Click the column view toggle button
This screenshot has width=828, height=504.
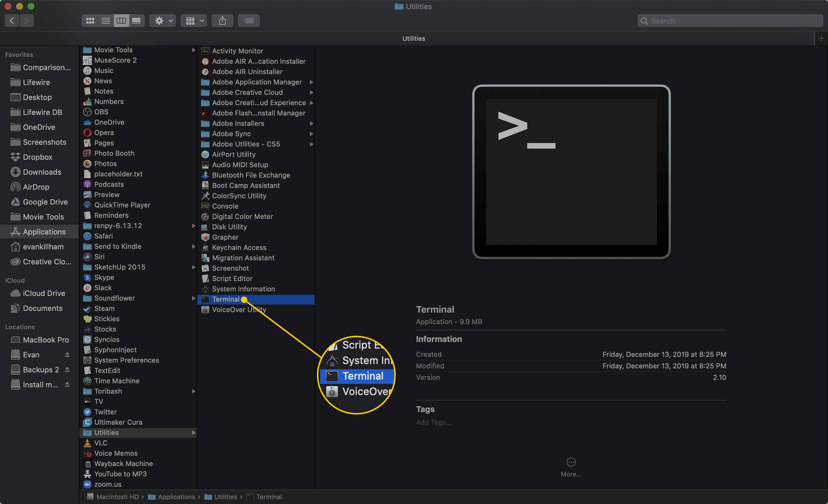(x=121, y=21)
